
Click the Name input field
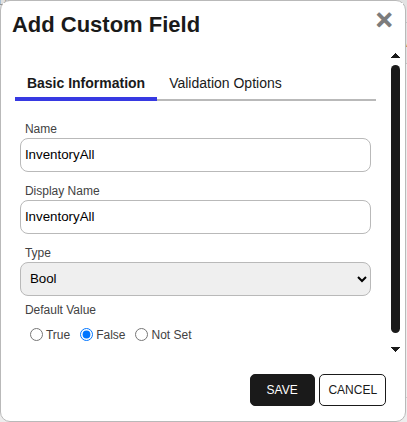(195, 155)
